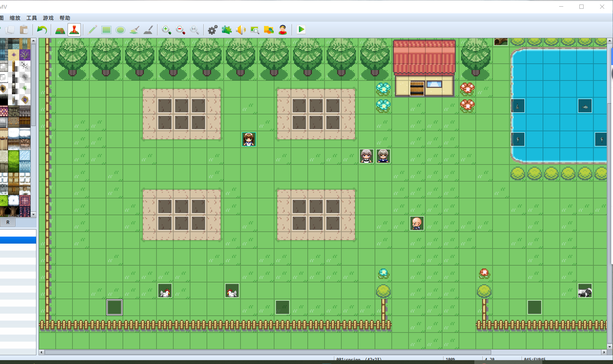Select the Flood Fill brush tool
The image size is (613, 364).
point(134,30)
